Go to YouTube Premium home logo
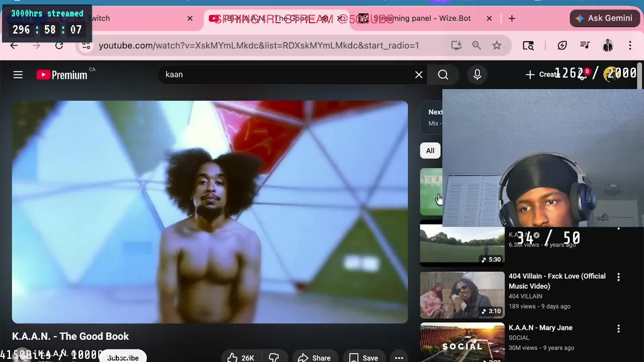 click(x=62, y=75)
